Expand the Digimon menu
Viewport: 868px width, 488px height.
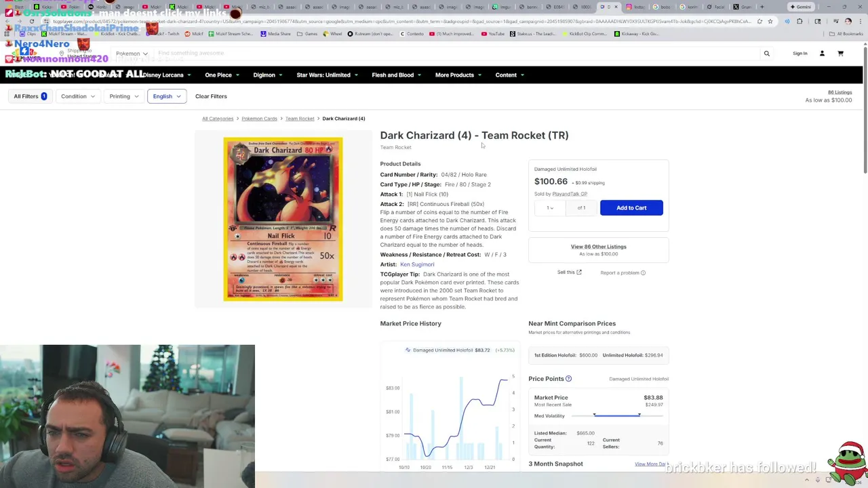coord(268,75)
